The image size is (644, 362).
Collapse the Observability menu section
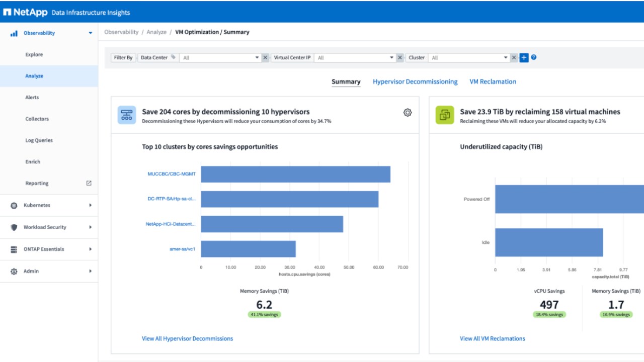(x=91, y=33)
